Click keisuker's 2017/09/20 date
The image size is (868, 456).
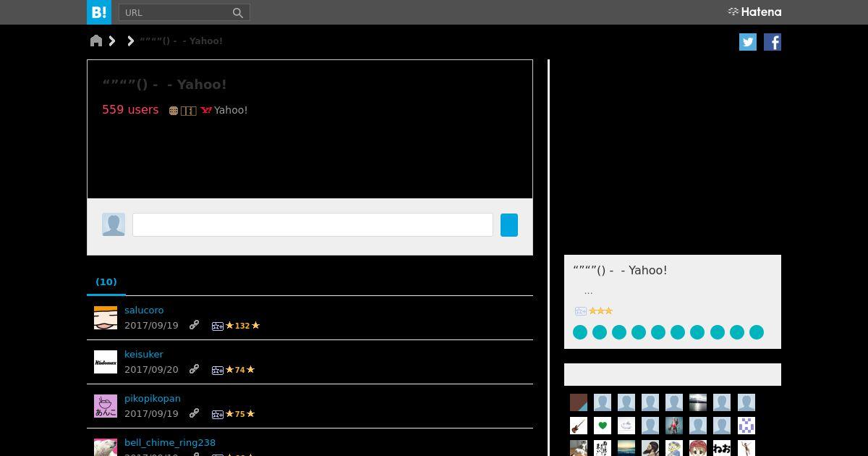tap(151, 370)
